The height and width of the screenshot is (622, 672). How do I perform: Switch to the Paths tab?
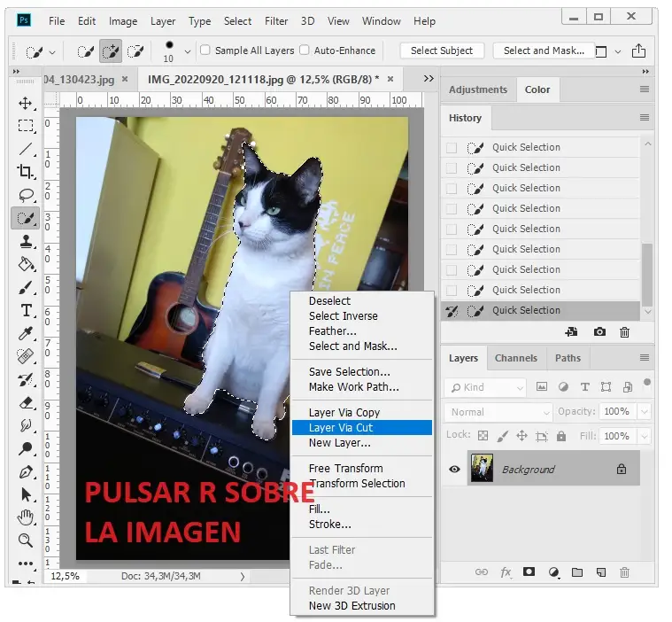coord(568,358)
